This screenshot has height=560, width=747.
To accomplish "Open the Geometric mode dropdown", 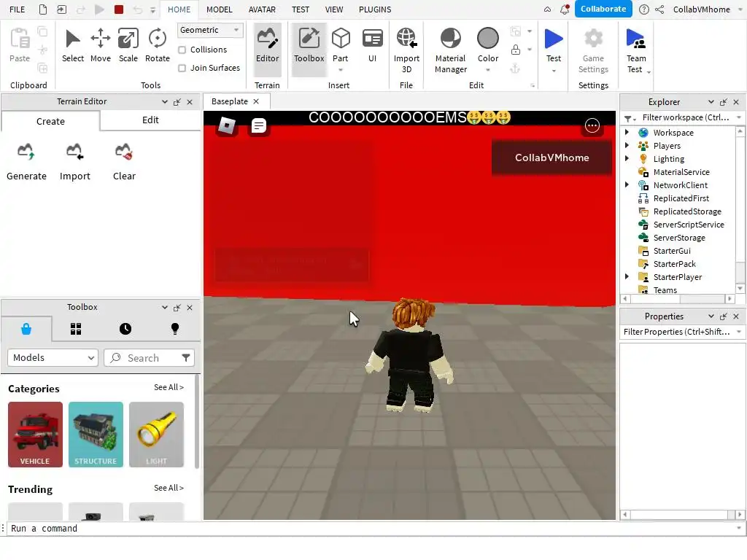I will tap(209, 30).
